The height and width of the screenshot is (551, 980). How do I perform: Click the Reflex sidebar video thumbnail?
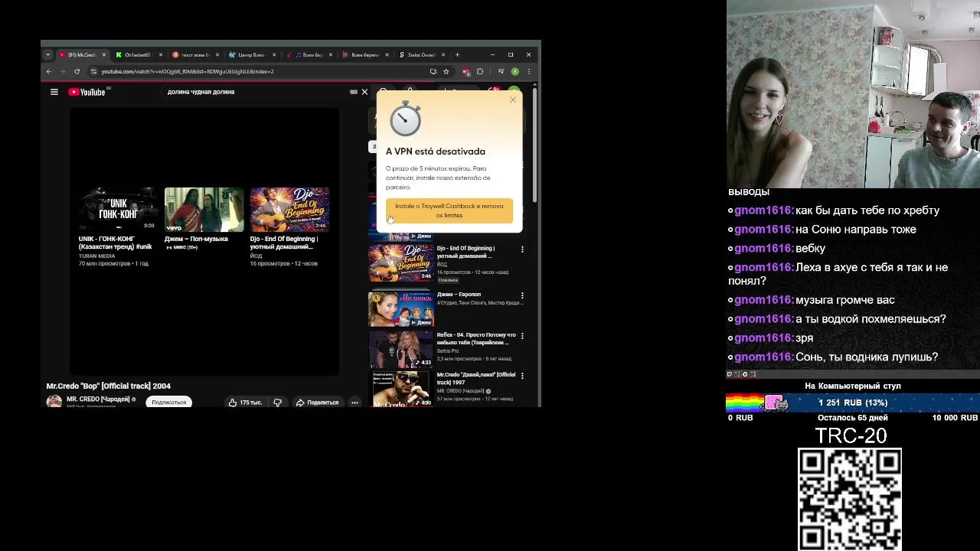(401, 350)
